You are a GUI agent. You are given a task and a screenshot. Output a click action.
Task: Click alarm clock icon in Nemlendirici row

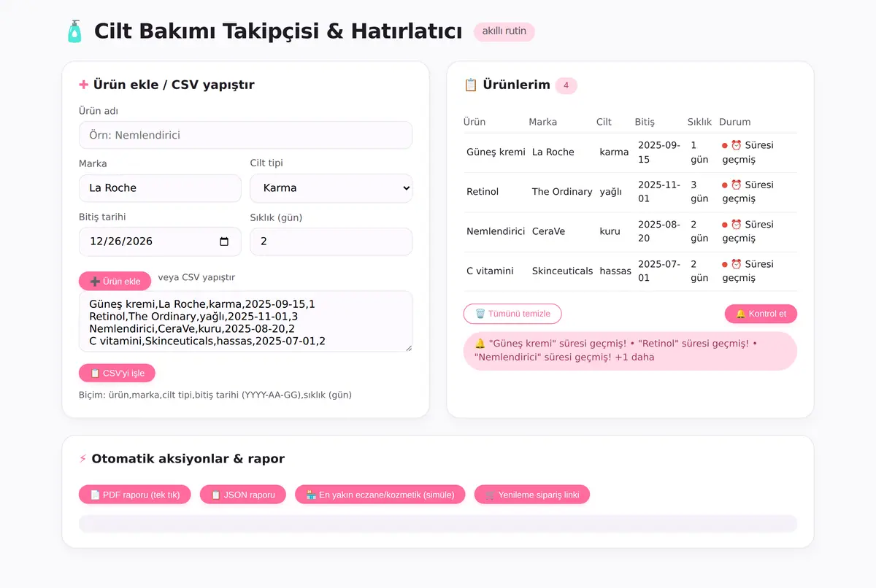(x=736, y=225)
